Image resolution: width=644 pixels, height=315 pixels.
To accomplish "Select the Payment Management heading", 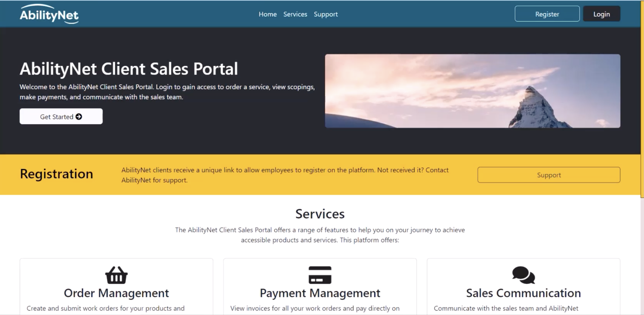I will [320, 293].
